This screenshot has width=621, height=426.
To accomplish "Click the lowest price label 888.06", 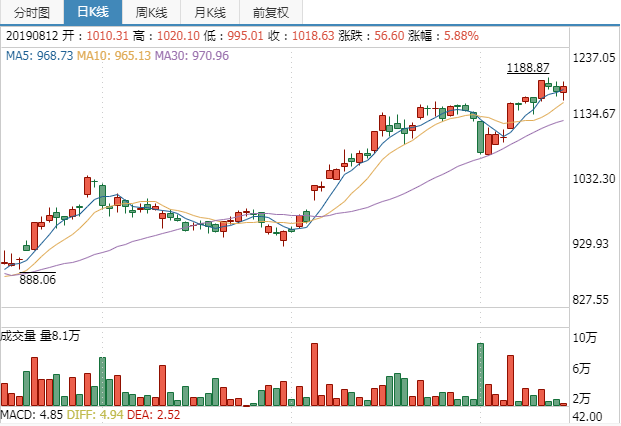I will click(x=38, y=280).
